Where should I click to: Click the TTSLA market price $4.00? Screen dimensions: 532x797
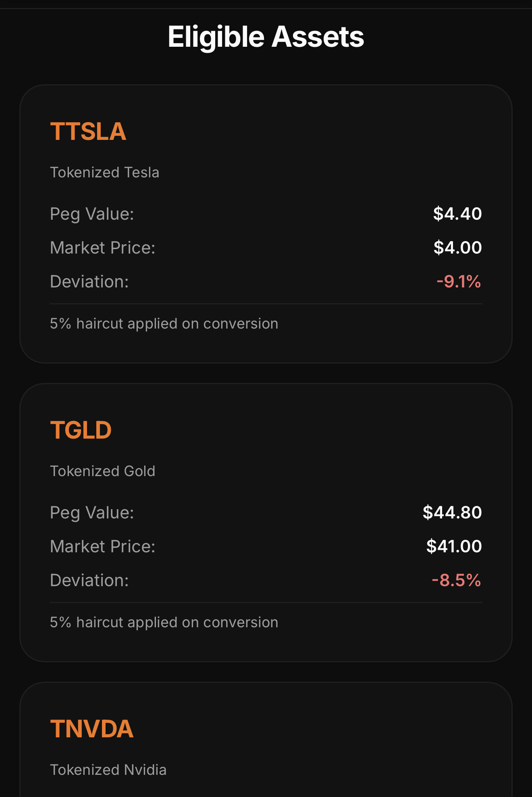pos(457,248)
